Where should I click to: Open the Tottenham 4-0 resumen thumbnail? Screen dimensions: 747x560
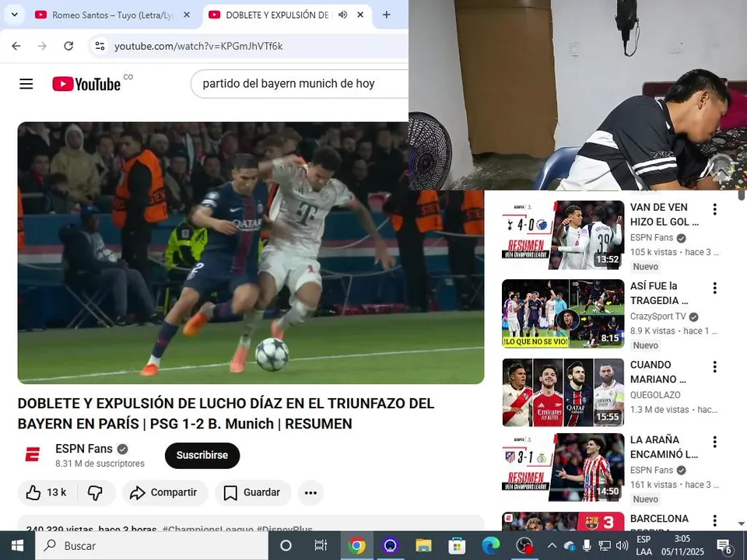(563, 235)
